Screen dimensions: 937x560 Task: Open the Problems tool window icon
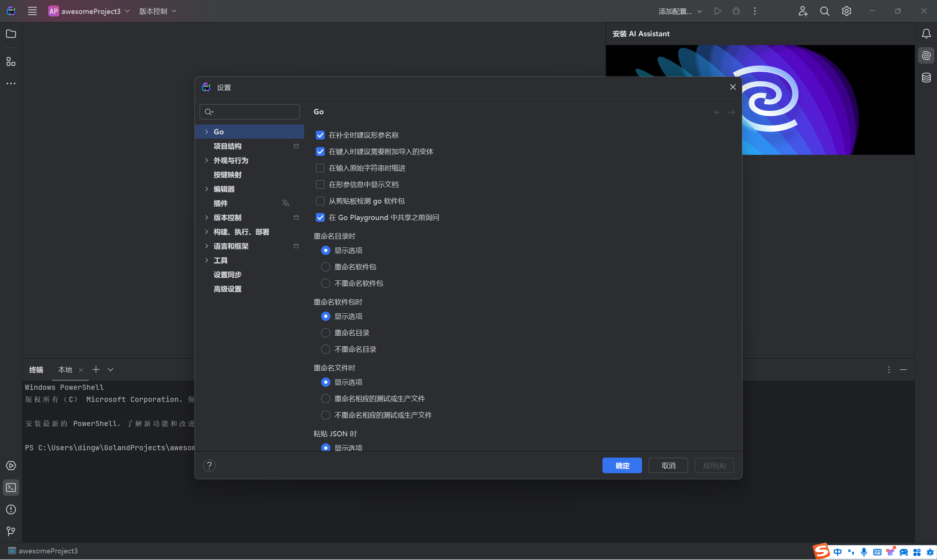pos(11,509)
